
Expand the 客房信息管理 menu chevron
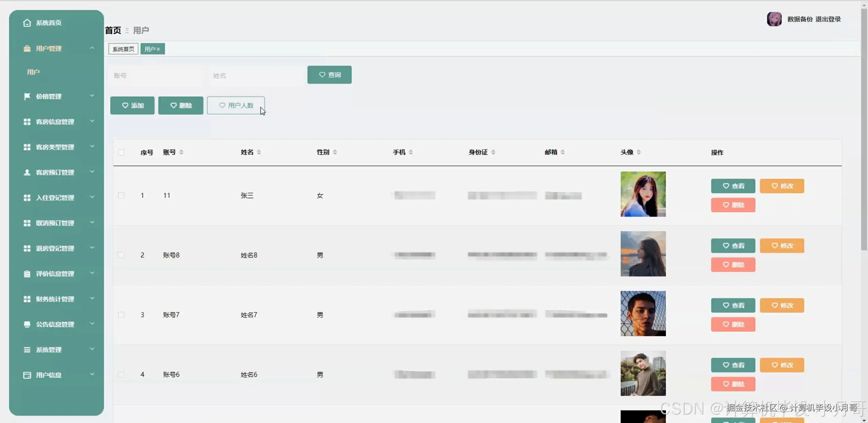point(92,121)
